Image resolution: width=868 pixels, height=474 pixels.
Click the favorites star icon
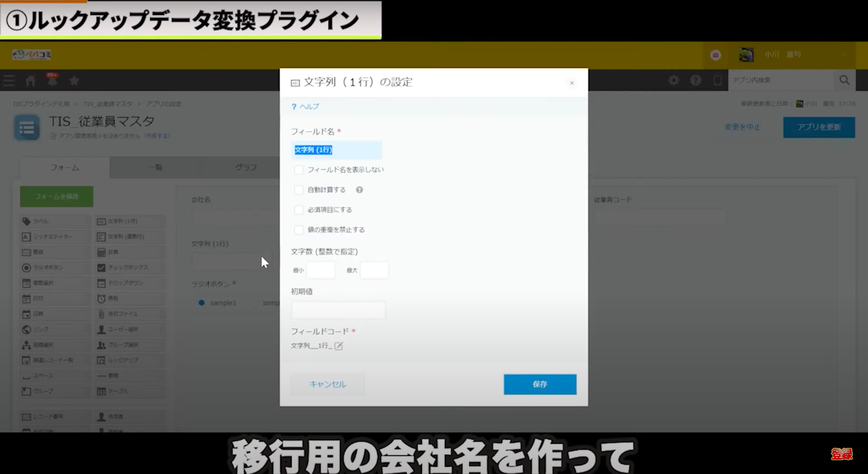pos(74,81)
